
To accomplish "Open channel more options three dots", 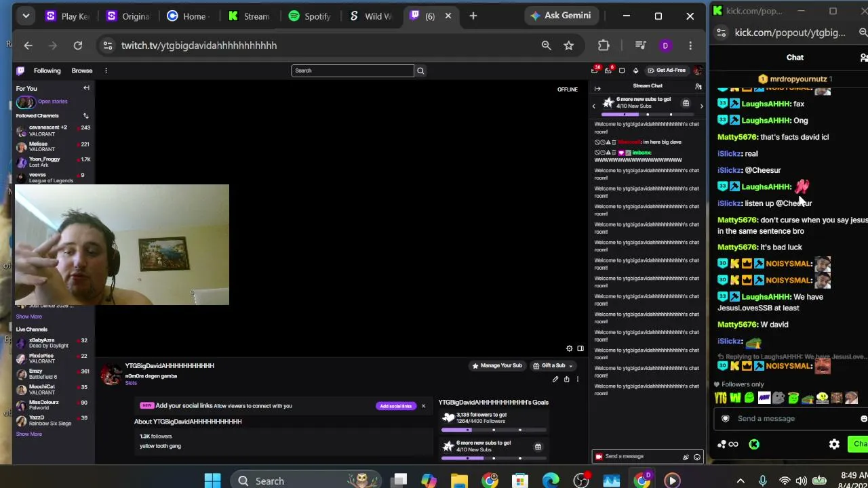I will (x=578, y=380).
